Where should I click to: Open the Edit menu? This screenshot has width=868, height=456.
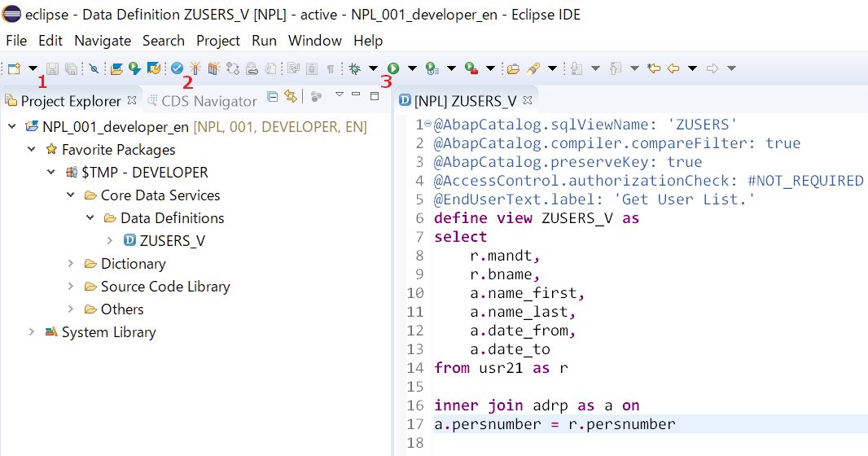[50, 41]
